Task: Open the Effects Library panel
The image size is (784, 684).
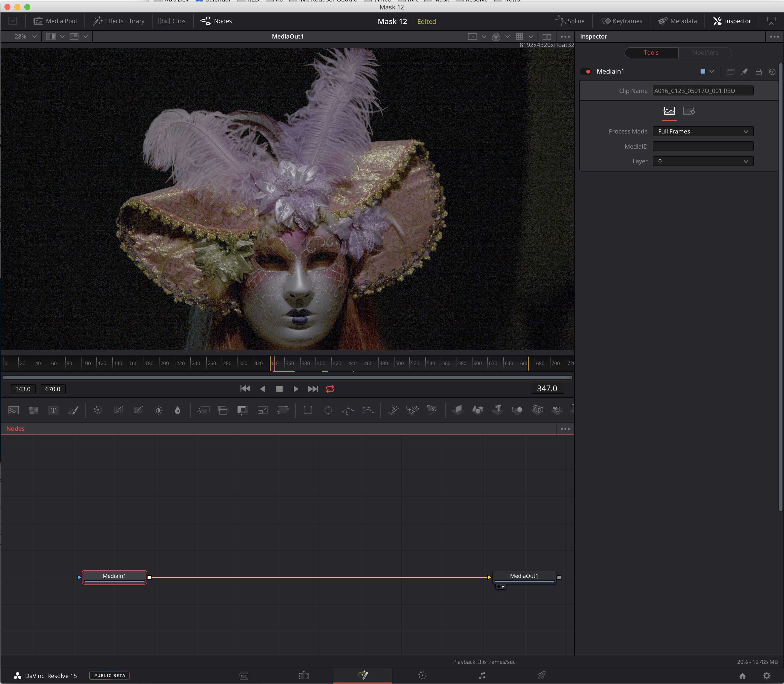Action: [x=119, y=21]
